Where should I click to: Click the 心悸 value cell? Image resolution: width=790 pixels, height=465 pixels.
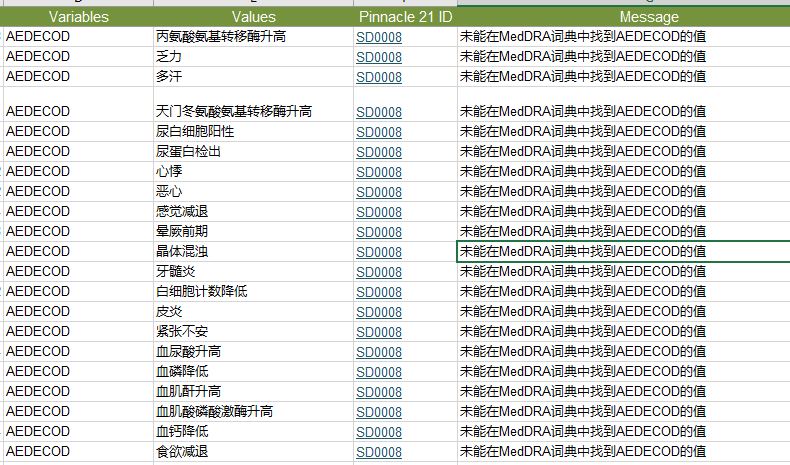tap(253, 171)
